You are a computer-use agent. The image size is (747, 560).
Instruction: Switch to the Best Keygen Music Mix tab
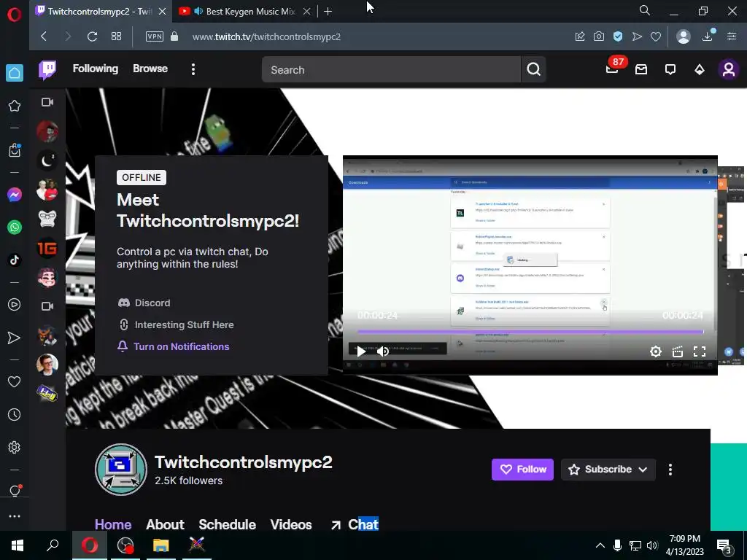tap(244, 12)
